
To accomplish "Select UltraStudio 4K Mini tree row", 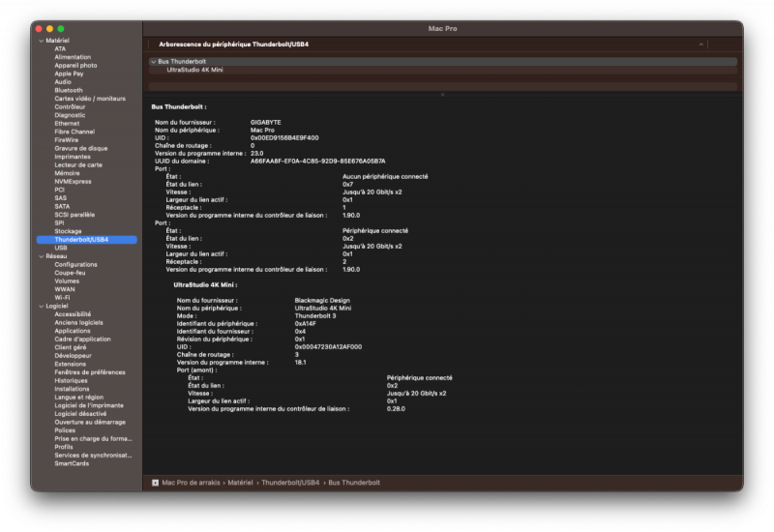I will 443,70.
